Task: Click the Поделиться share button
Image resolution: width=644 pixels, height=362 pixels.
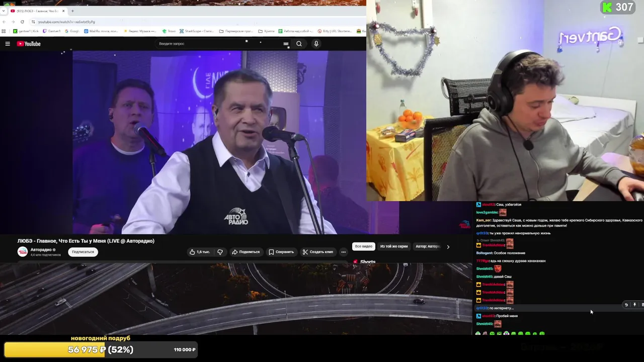Action: point(246,252)
